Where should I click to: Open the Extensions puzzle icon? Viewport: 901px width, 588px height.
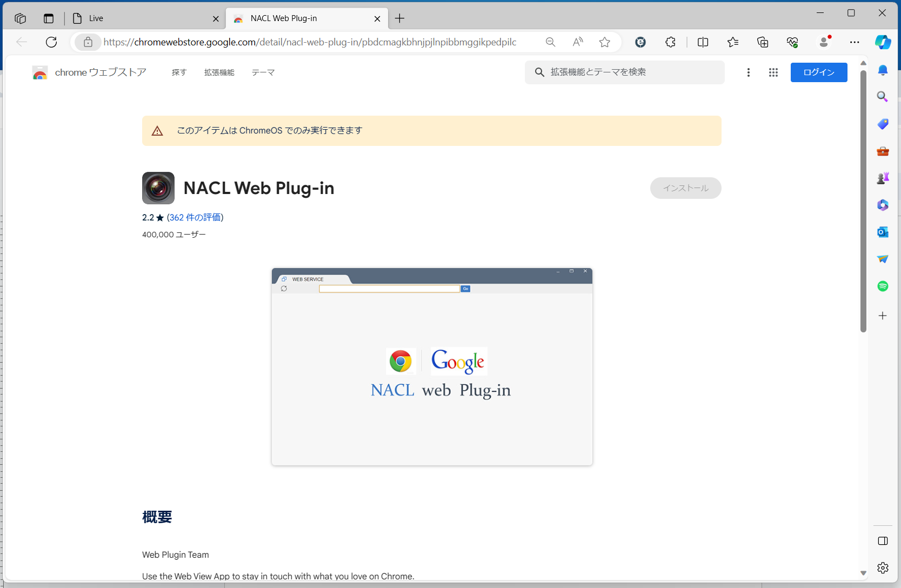pos(671,42)
